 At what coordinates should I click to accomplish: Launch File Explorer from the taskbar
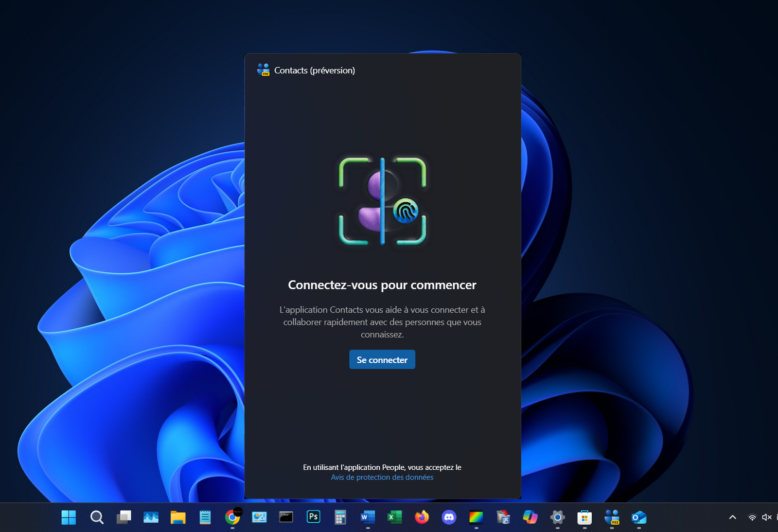(x=178, y=517)
